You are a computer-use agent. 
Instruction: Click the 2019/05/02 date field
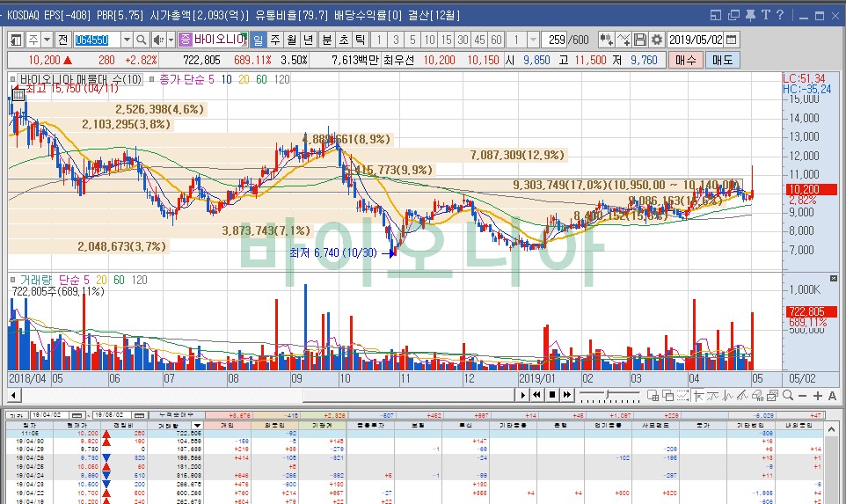(695, 40)
